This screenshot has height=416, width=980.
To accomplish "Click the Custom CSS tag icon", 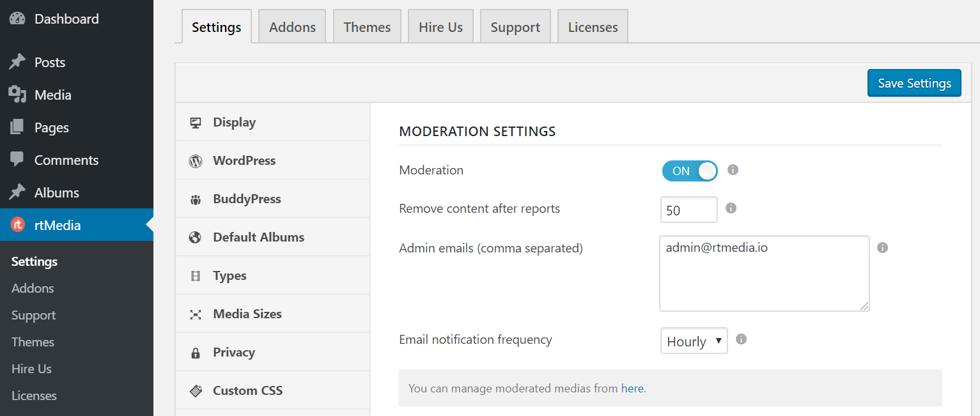I will pyautogui.click(x=196, y=390).
